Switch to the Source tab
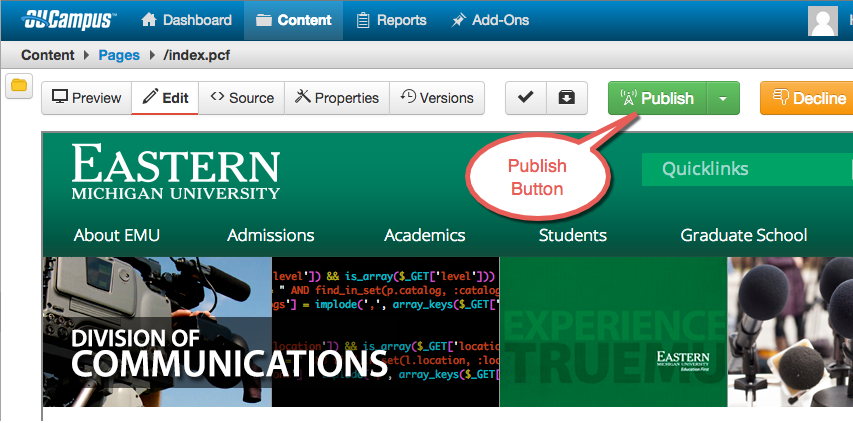This screenshot has width=853, height=423. pyautogui.click(x=242, y=98)
